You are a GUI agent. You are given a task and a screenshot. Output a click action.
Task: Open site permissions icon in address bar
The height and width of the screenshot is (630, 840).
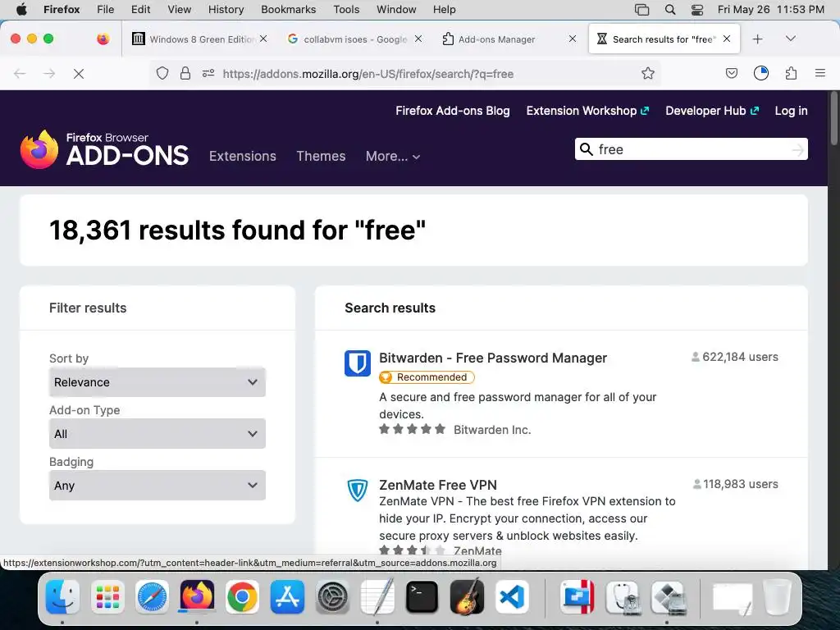coord(208,73)
